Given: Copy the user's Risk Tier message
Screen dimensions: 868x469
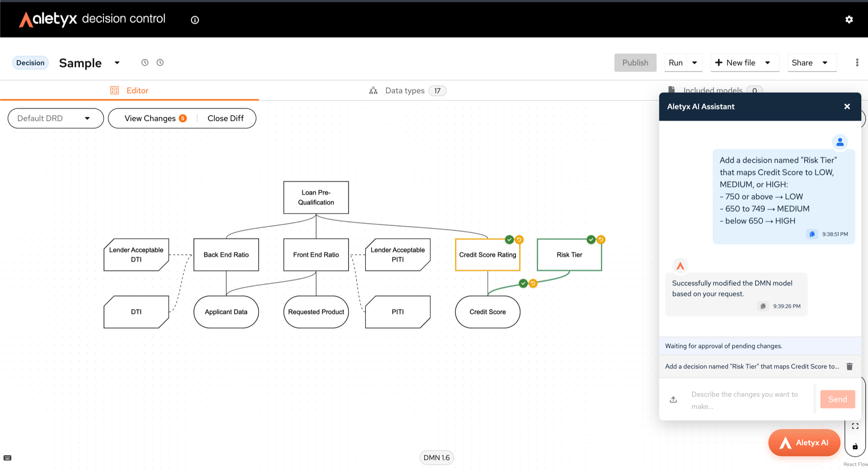Looking at the screenshot, I should click(812, 234).
